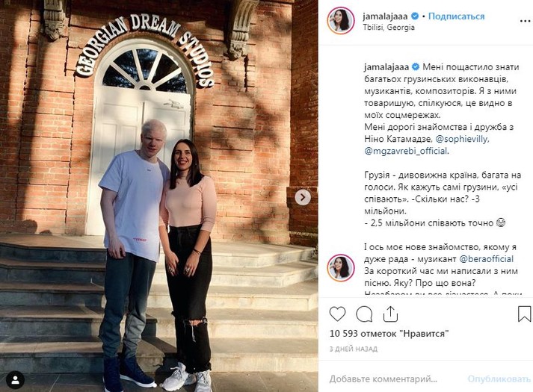
Task: Click the Опубликовать post button
Action: coord(499,379)
